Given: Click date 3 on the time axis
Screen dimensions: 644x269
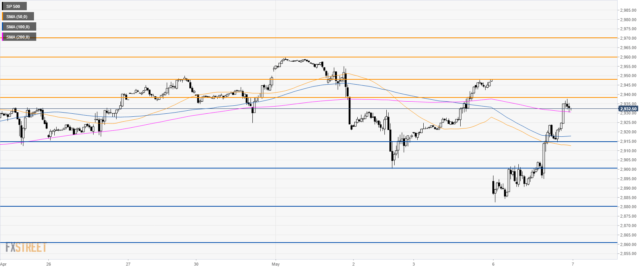Looking at the screenshot, I should (413, 264).
